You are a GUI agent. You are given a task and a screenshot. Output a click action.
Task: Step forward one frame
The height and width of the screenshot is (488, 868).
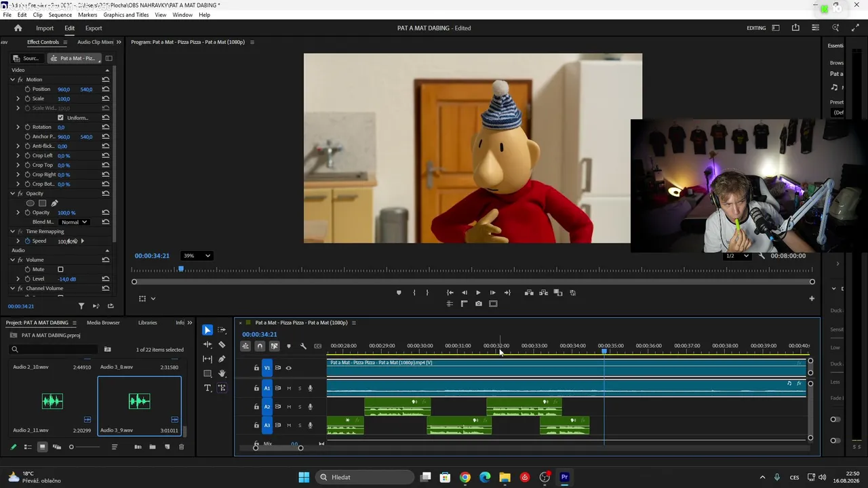pyautogui.click(x=493, y=293)
